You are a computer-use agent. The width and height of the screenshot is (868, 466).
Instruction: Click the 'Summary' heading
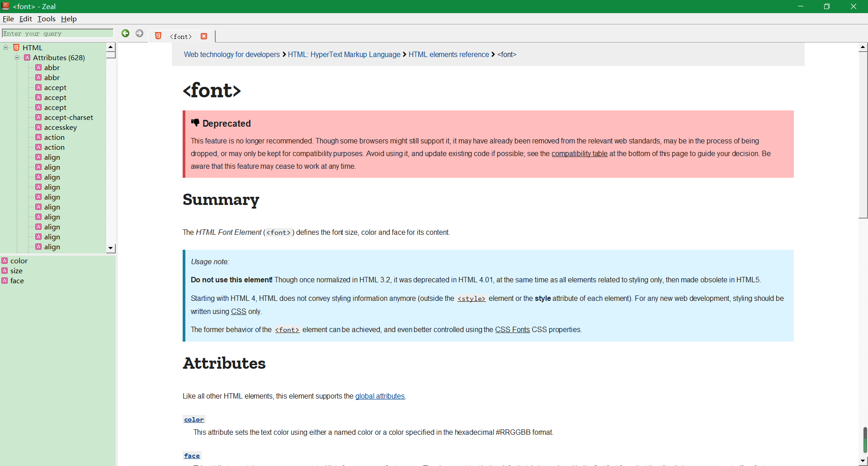(x=221, y=200)
